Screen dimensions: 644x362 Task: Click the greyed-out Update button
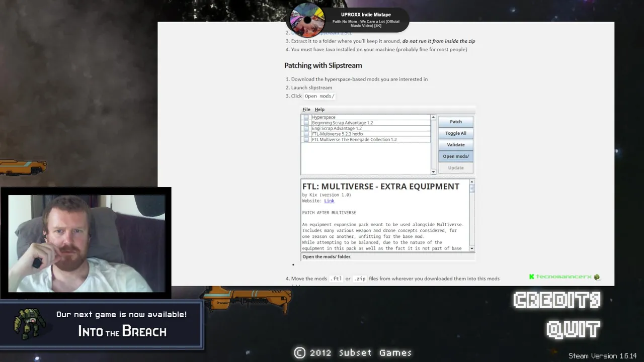point(456,168)
